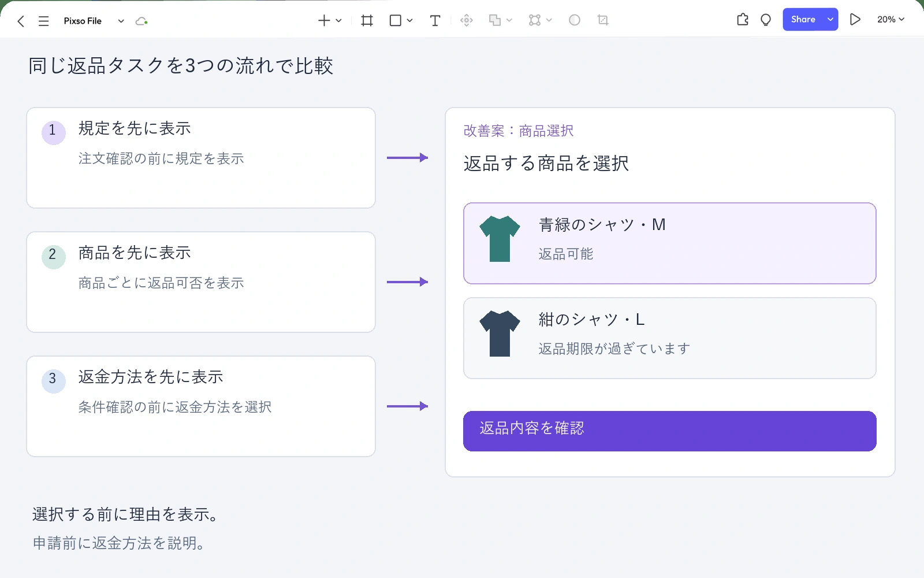Expand the insert tool dropdown arrow
Image resolution: width=924 pixels, height=578 pixels.
pos(338,21)
